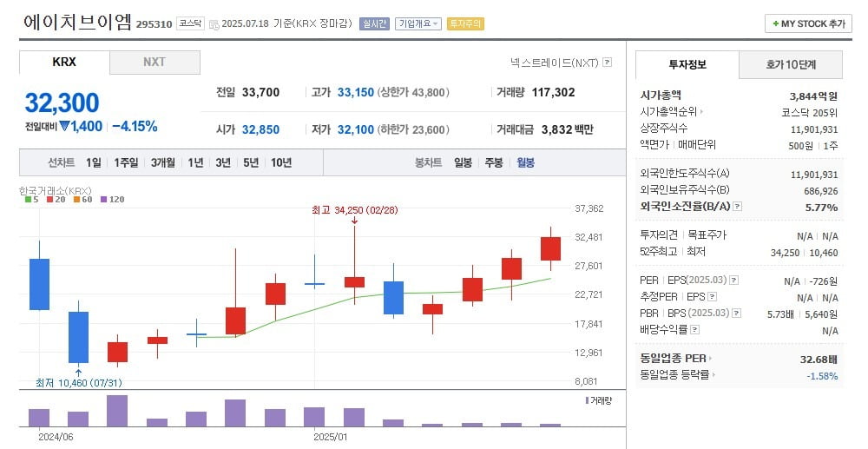Click the purple 120 moving-average legend marker
Viewport: 868px width, 449px height.
103,199
